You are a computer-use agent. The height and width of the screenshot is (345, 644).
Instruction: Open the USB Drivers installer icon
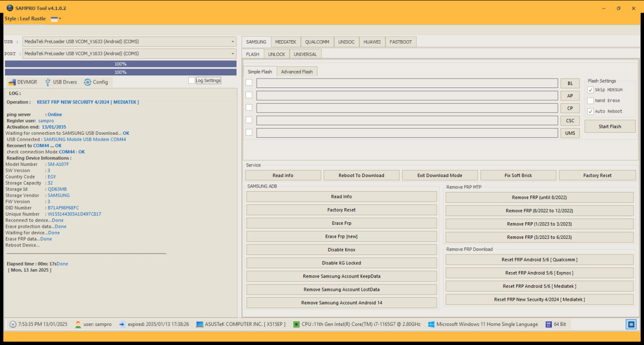pos(48,82)
